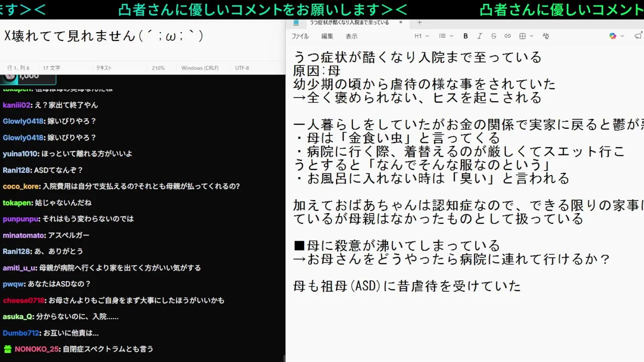Click the line ■母に殺意が沸いてしまっている

(396, 245)
